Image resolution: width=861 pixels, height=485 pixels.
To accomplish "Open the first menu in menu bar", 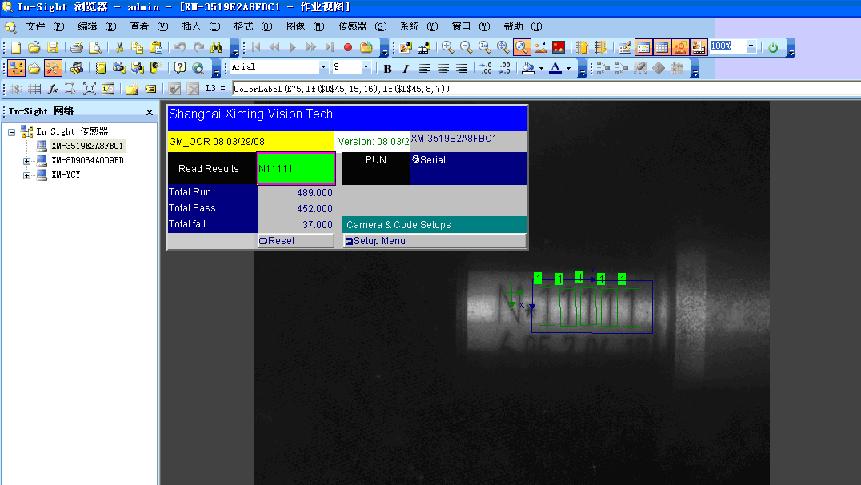I will click(x=35, y=25).
